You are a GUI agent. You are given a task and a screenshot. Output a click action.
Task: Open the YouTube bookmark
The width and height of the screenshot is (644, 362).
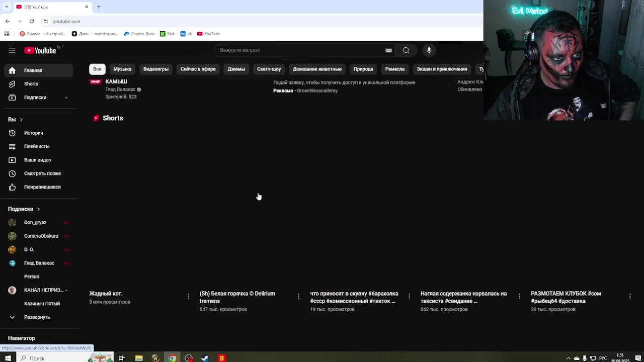[209, 34]
